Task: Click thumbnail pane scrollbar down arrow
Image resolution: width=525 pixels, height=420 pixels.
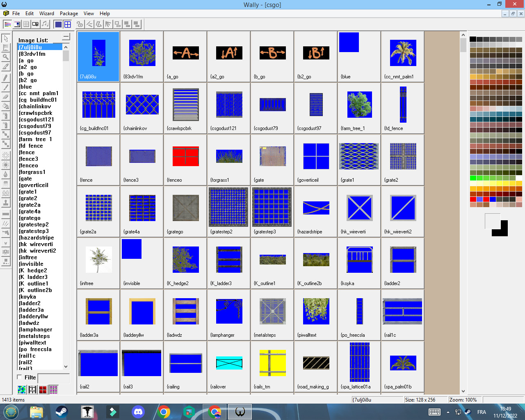Action: pyautogui.click(x=463, y=391)
